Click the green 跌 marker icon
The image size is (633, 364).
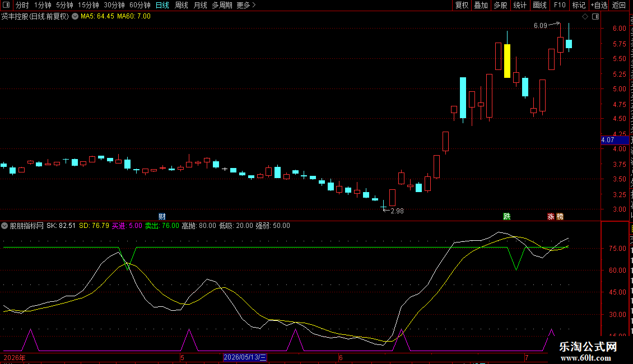507,217
